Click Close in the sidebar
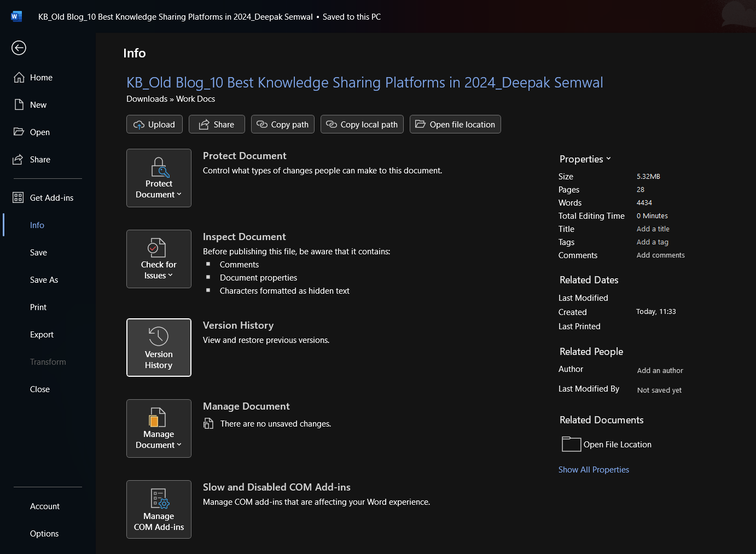Viewport: 756px width, 554px height. 40,389
